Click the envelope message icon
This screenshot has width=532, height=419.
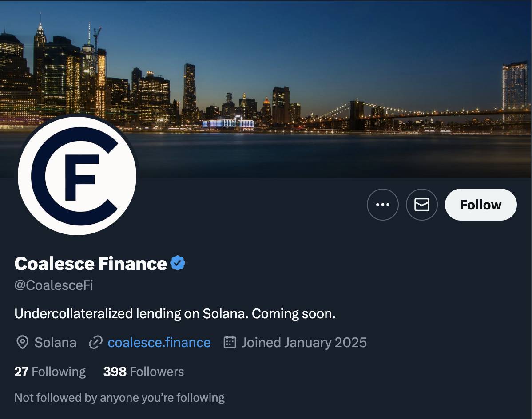[x=421, y=205]
